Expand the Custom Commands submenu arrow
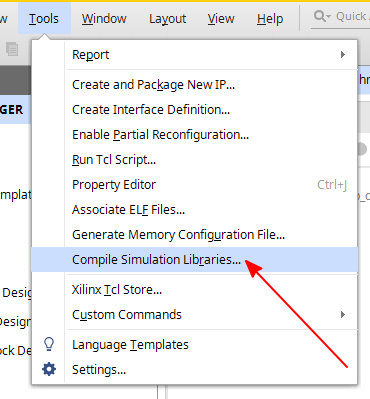 click(343, 314)
